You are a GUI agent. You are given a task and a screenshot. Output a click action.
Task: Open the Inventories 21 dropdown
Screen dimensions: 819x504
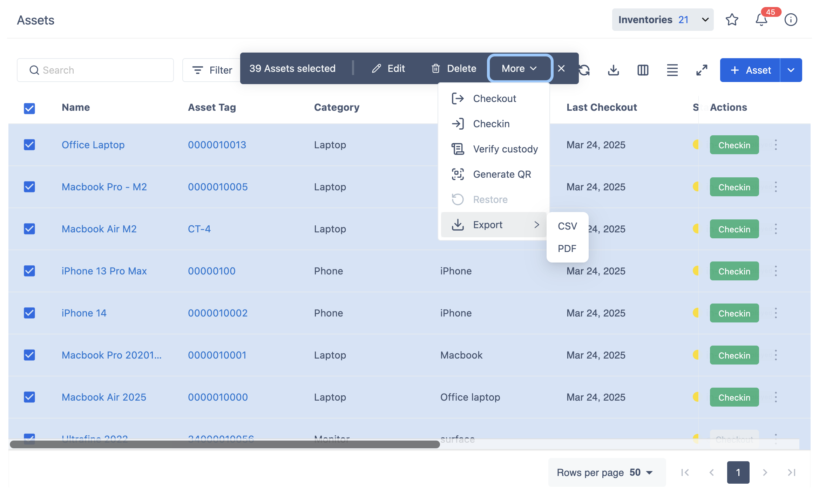click(x=662, y=20)
